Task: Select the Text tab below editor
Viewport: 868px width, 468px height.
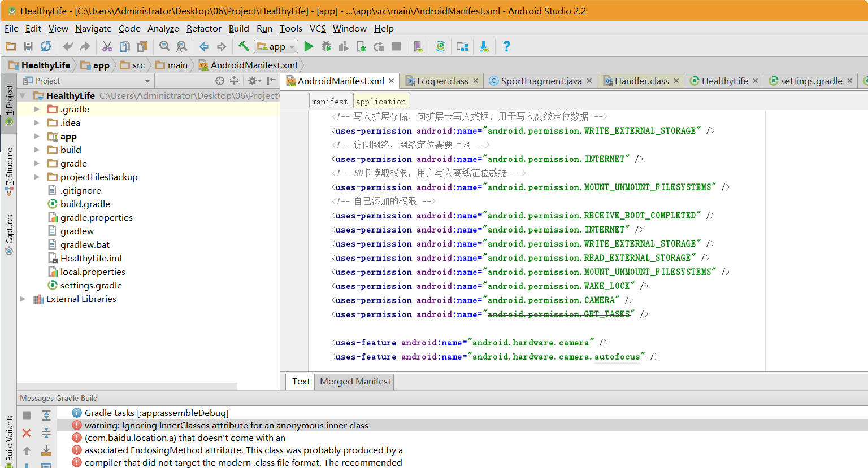Action: 301,381
